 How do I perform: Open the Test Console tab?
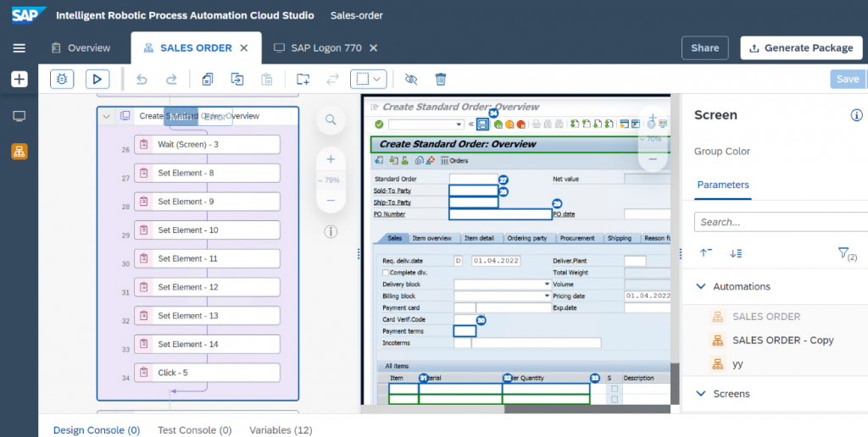click(195, 430)
